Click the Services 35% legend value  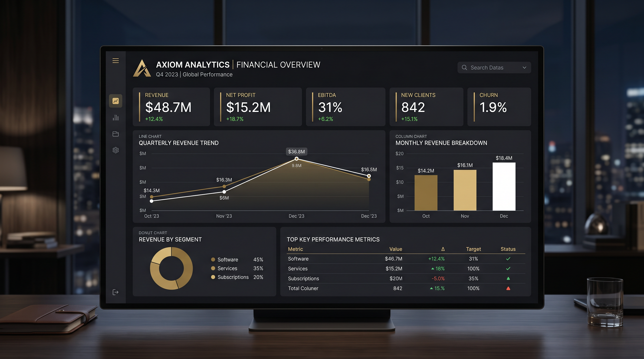click(x=258, y=268)
